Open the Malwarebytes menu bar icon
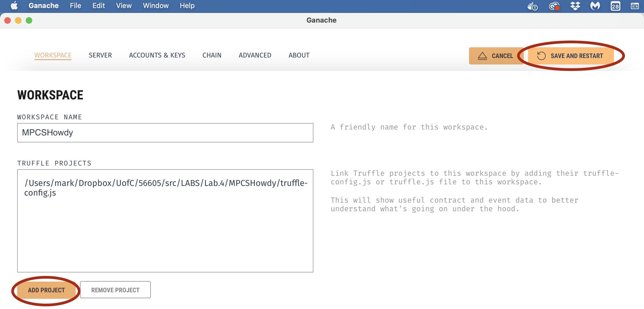This screenshot has height=309, width=644. (595, 6)
